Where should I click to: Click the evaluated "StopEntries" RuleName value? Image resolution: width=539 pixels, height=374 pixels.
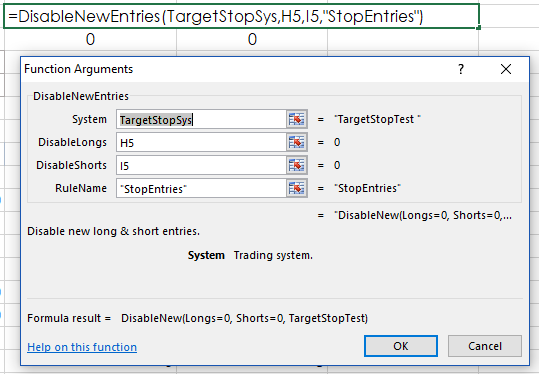367,188
